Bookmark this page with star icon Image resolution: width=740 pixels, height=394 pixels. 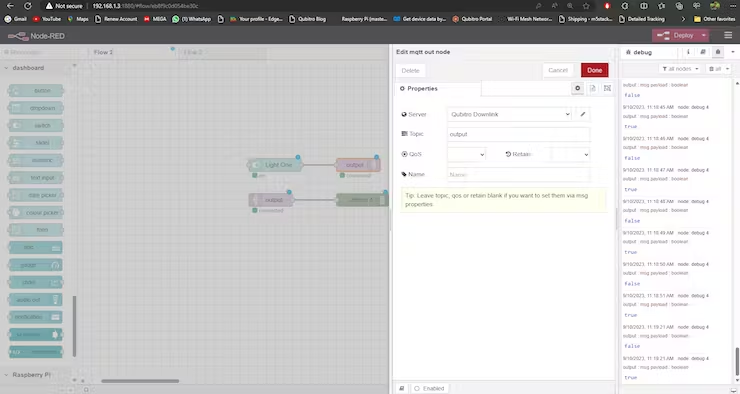[586, 6]
